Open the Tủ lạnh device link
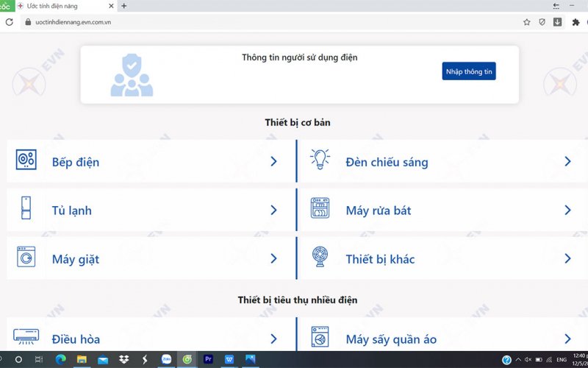This screenshot has width=588, height=368. [x=71, y=210]
